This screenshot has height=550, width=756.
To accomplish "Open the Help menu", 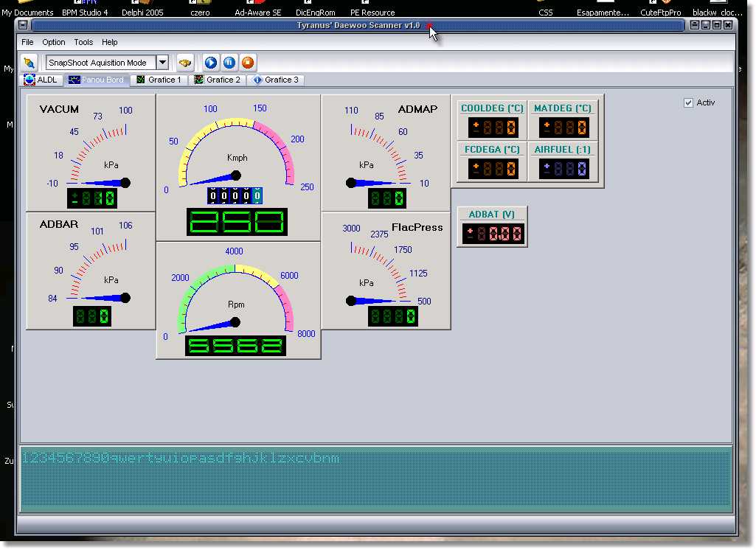I will click(109, 42).
